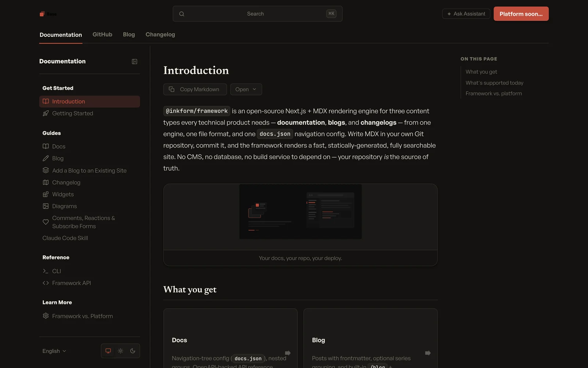Switch to dark theme mode
This screenshot has width=588, height=368.
pos(133,351)
